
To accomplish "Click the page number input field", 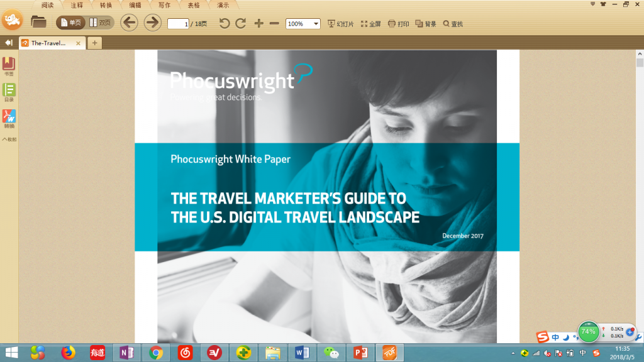I will pos(179,24).
